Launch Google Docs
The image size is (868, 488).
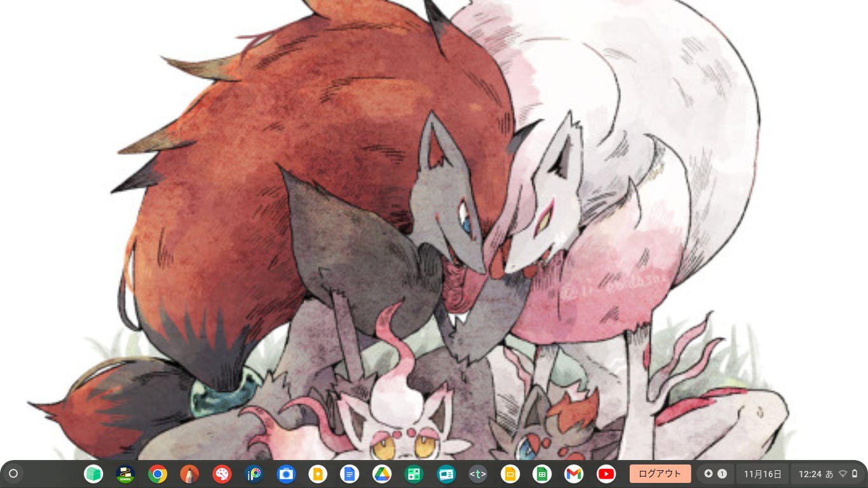click(x=349, y=474)
